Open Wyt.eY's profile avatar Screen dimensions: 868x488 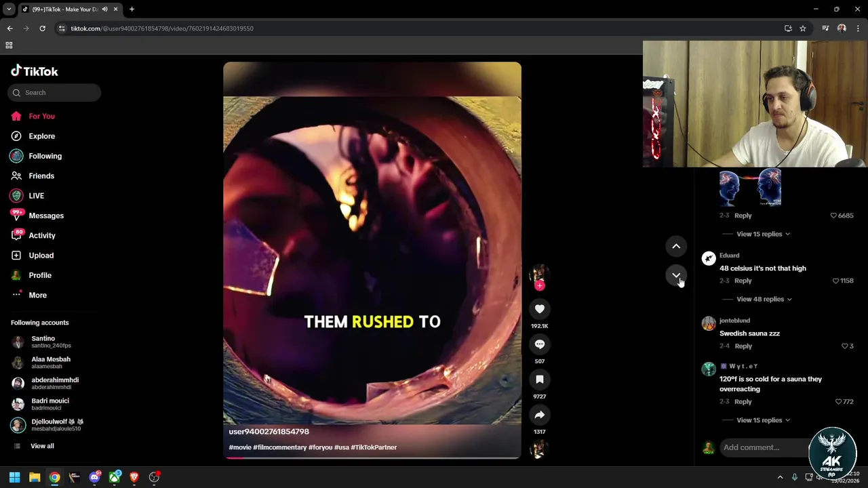(x=709, y=369)
